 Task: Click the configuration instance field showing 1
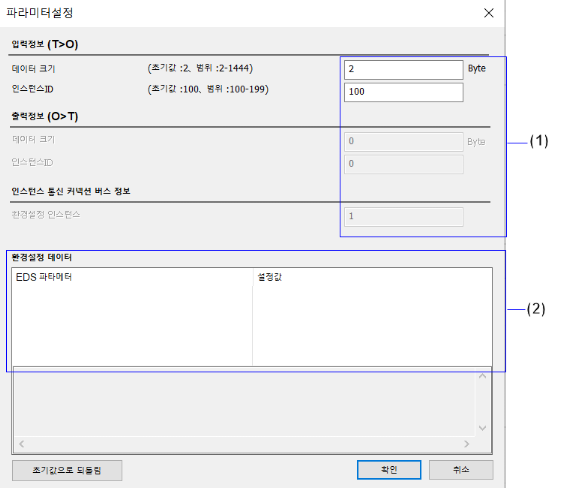[404, 217]
